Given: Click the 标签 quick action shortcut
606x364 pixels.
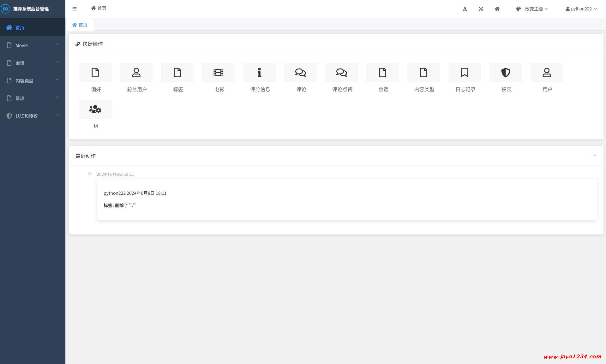Looking at the screenshot, I should [x=177, y=77].
